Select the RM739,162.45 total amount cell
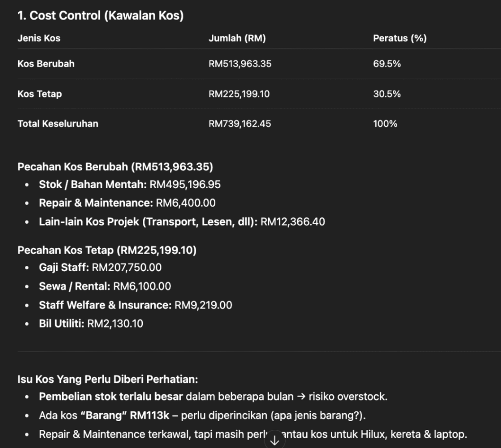The width and height of the screenshot is (501, 448). pos(240,123)
